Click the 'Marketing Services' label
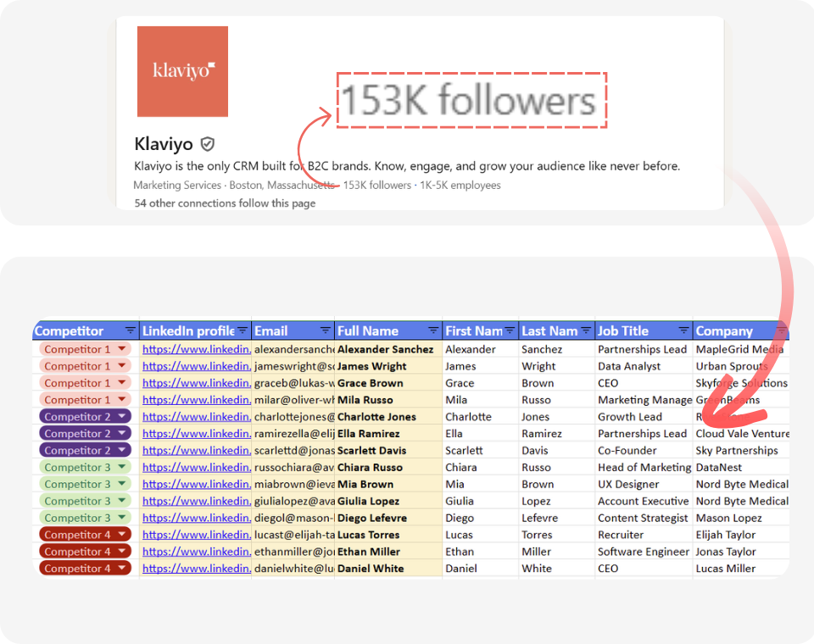The height and width of the screenshot is (644, 814). point(177,186)
